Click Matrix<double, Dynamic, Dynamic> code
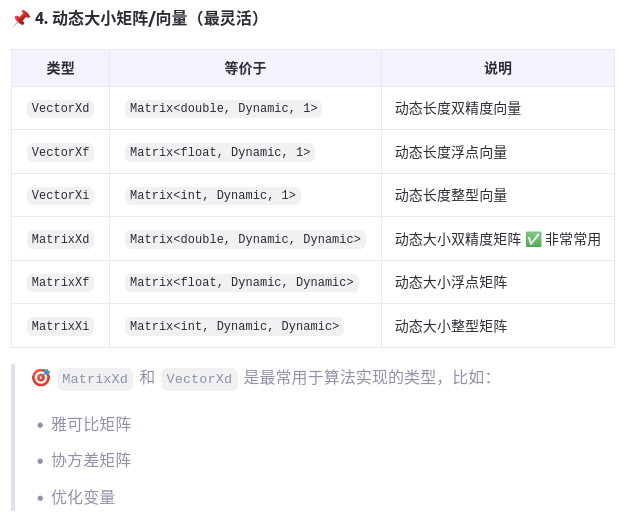This screenshot has height=527, width=642. [x=245, y=239]
